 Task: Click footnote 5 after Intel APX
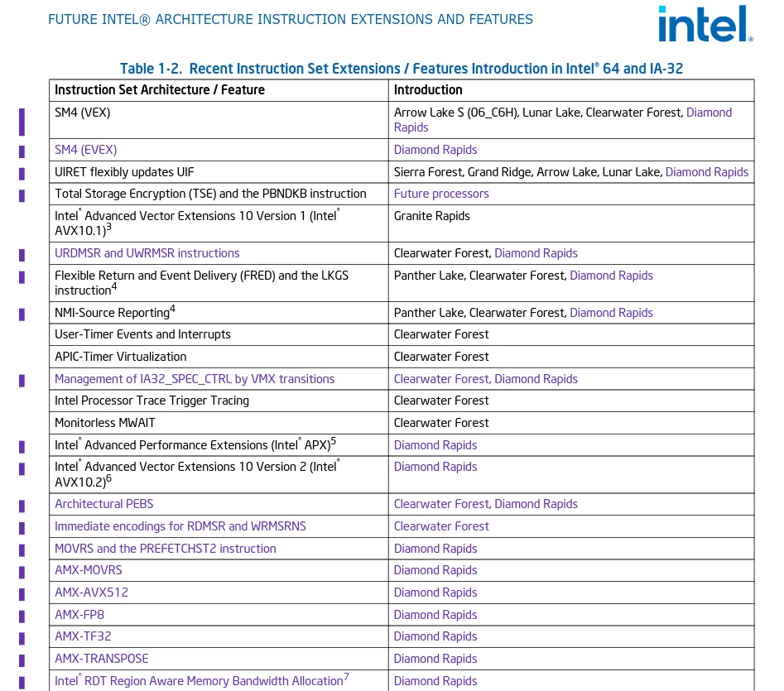click(334, 441)
